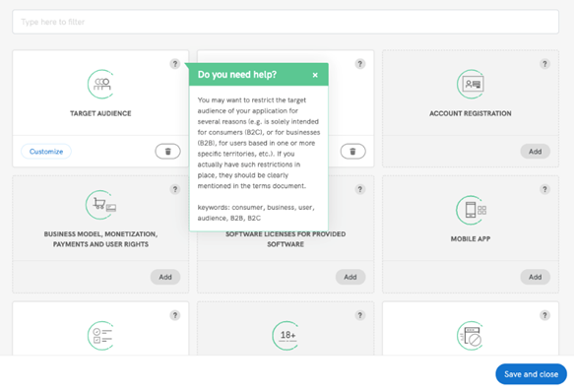
Task: Click the checklist icon in bottom-left card
Action: tap(101, 336)
